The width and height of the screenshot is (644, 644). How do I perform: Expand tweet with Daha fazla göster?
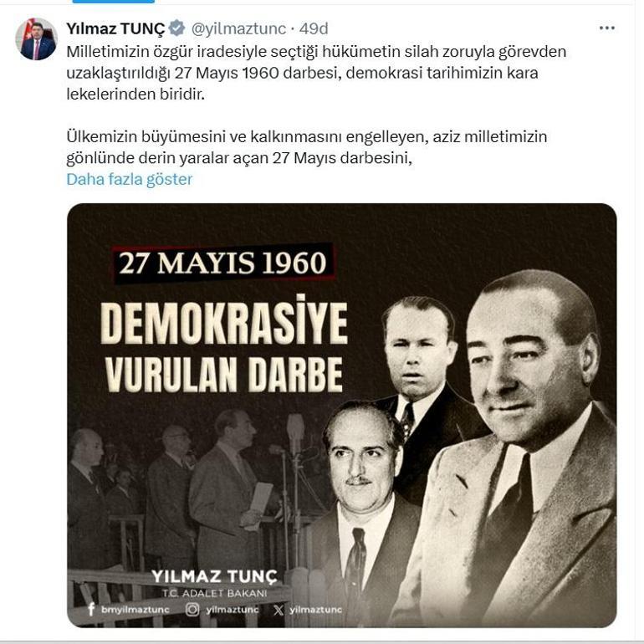point(130,179)
